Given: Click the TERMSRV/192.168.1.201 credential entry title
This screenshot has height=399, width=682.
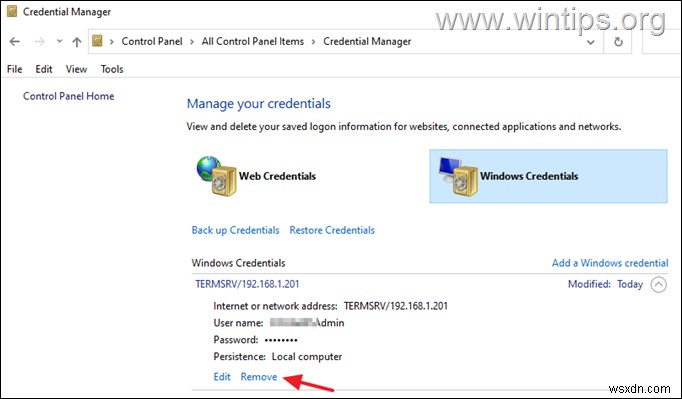Looking at the screenshot, I should pos(247,284).
